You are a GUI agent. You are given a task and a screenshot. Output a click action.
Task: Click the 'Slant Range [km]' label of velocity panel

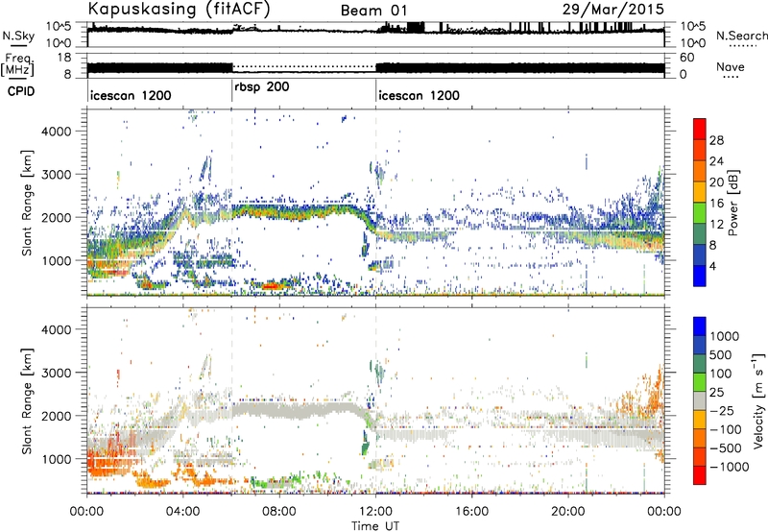point(27,400)
